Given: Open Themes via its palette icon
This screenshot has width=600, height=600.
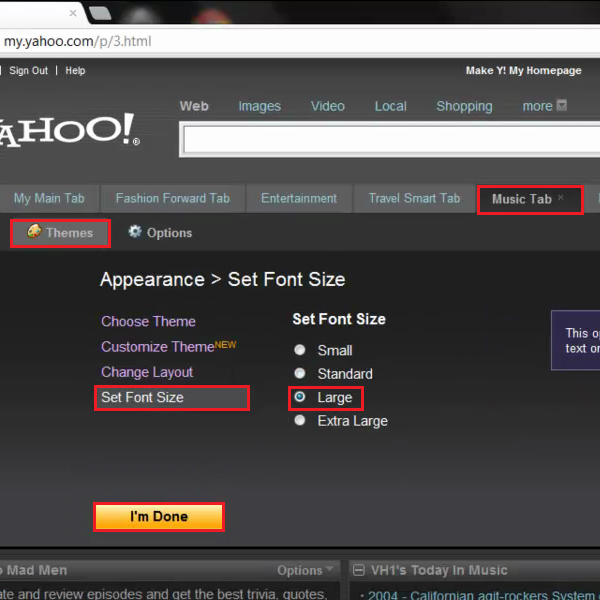Looking at the screenshot, I should point(34,231).
